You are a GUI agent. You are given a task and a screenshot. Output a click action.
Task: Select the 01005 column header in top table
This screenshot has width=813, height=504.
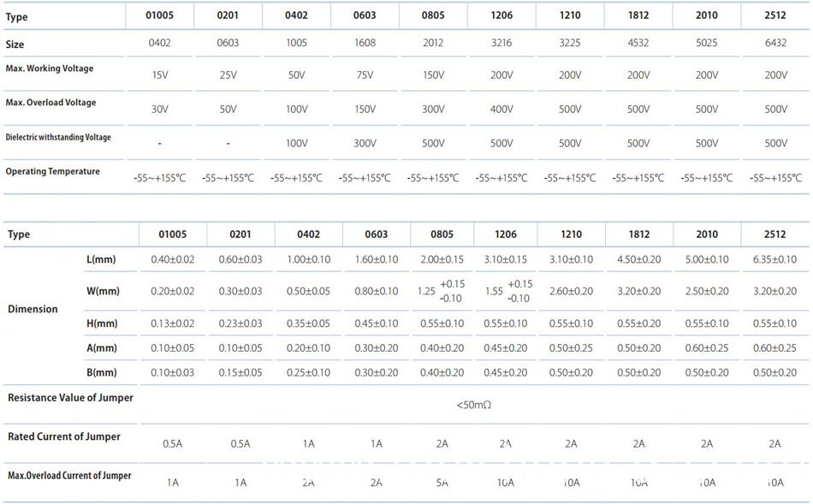coord(159,15)
